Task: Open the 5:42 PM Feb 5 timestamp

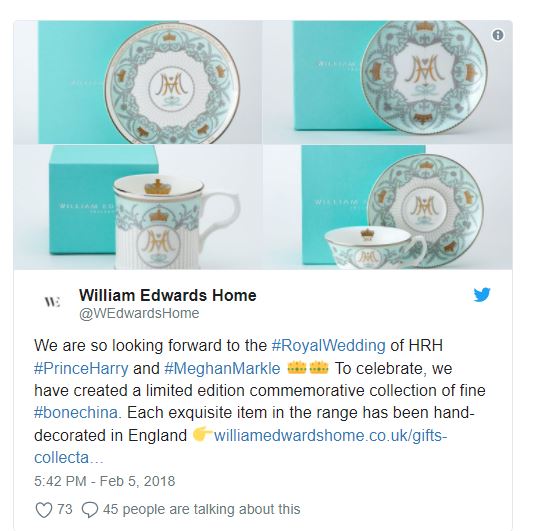Action: [105, 481]
